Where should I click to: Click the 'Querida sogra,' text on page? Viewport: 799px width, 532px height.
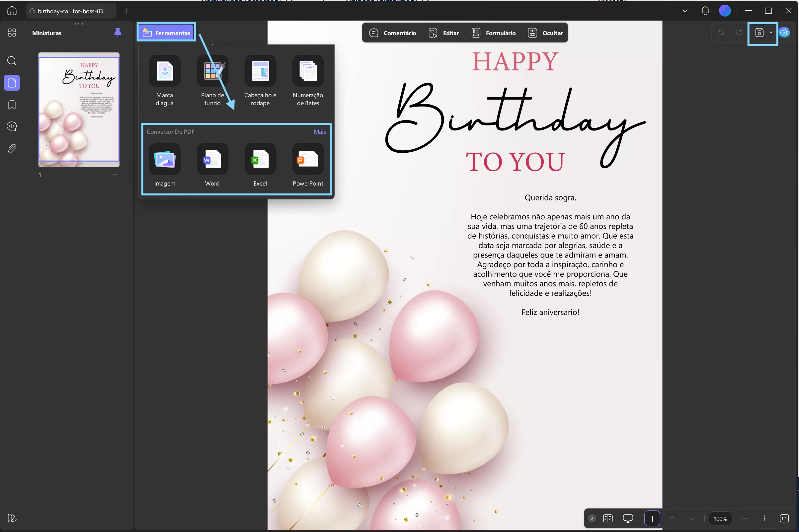point(550,197)
